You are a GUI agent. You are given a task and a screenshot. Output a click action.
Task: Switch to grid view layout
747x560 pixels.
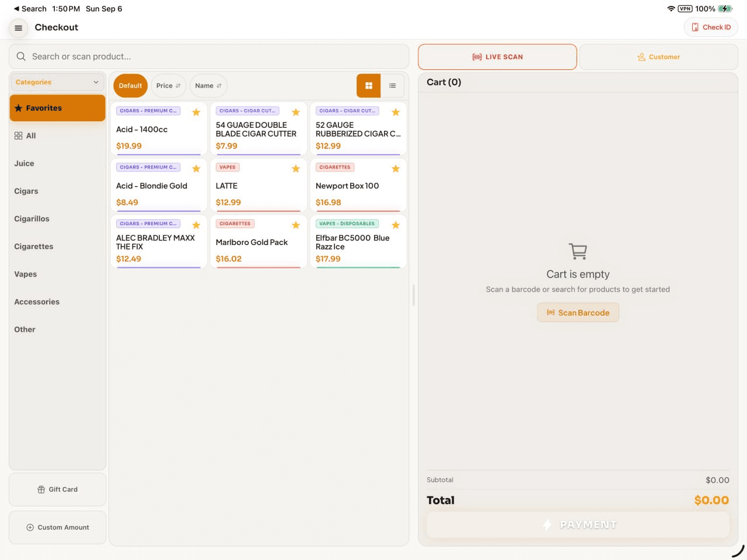coord(369,86)
